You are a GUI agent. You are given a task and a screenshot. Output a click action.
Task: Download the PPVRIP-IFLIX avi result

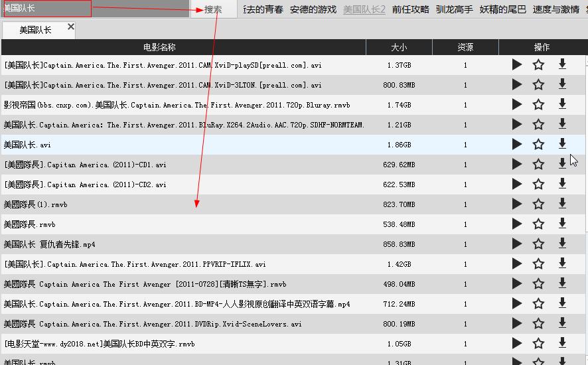click(x=562, y=263)
